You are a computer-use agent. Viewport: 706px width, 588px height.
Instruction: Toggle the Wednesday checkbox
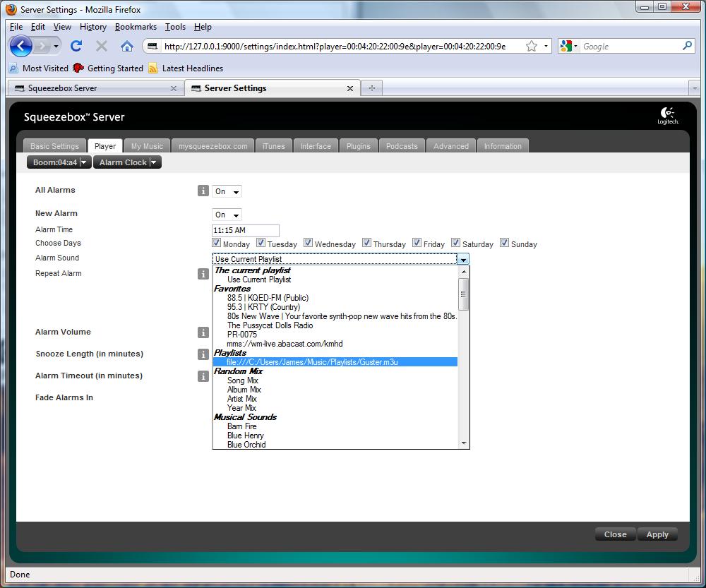(308, 243)
